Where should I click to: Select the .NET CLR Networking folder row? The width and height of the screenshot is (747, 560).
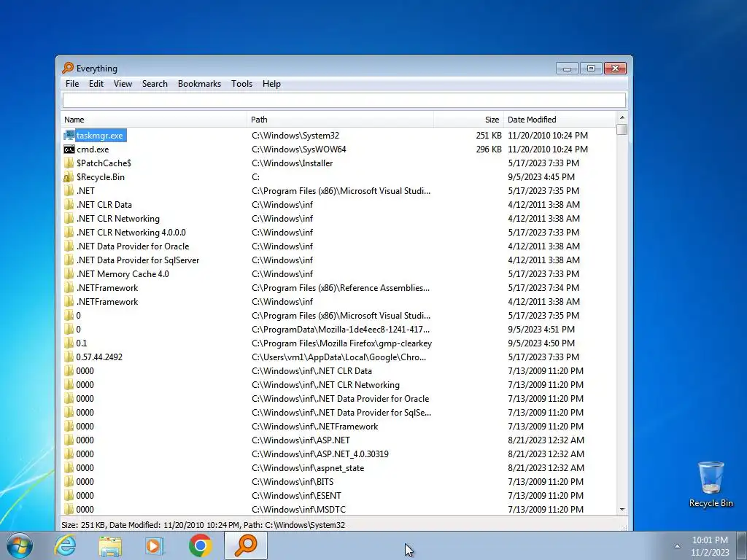coord(338,219)
